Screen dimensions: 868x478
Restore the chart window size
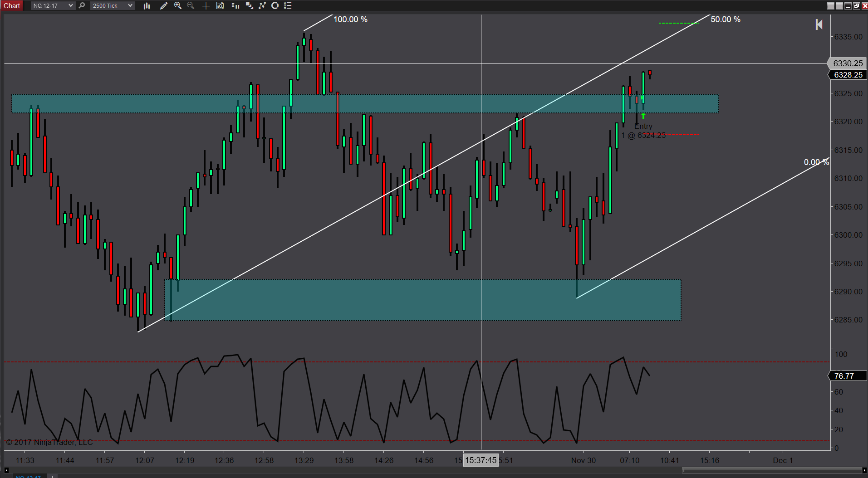856,6
